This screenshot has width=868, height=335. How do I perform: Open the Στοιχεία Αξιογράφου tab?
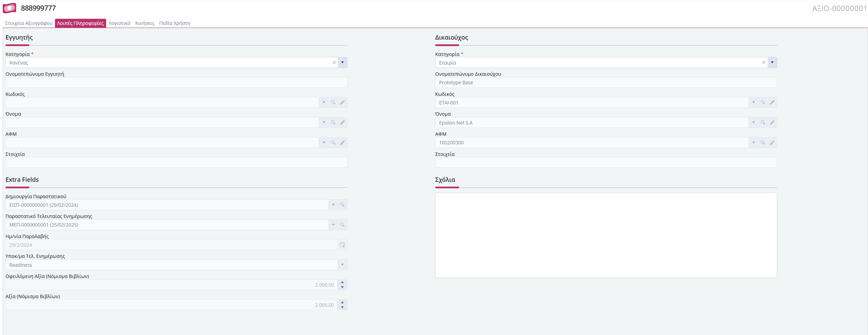pos(29,23)
